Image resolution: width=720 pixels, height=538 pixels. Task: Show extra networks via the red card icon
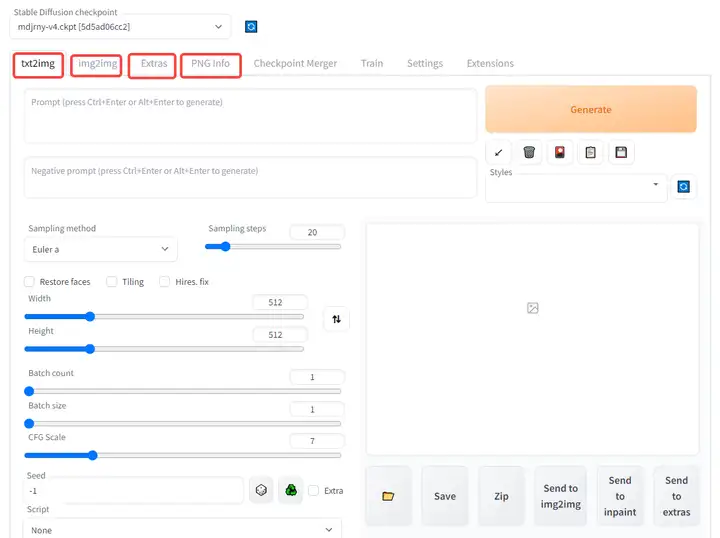click(560, 152)
